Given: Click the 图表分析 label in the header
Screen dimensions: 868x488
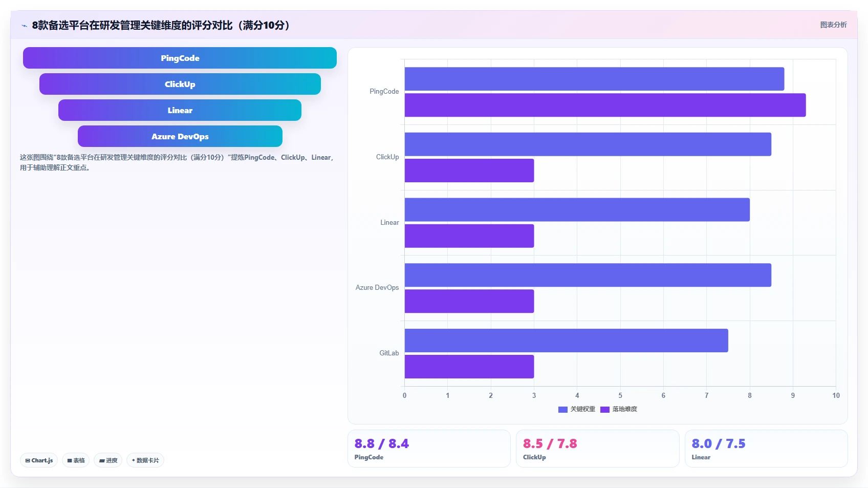Looking at the screenshot, I should [833, 25].
